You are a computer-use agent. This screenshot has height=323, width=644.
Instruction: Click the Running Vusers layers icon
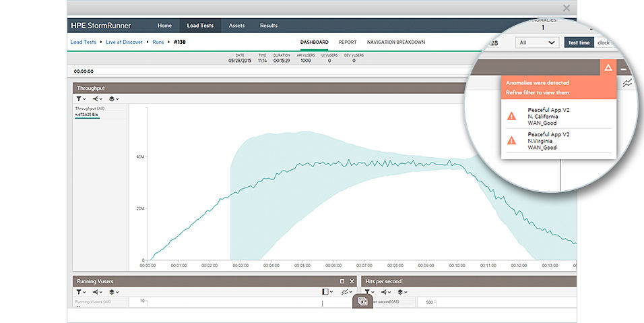coord(114,292)
